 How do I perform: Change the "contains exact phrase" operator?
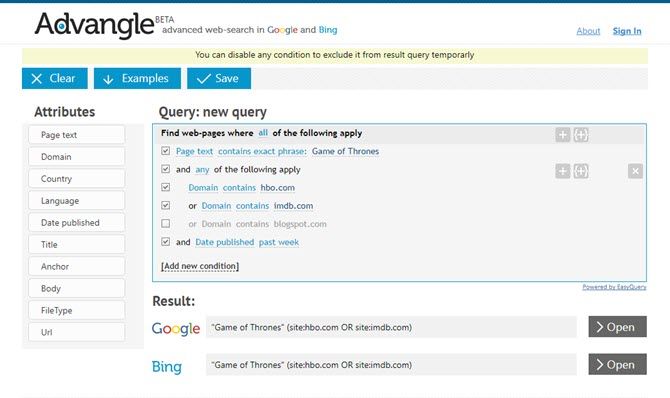tap(262, 151)
